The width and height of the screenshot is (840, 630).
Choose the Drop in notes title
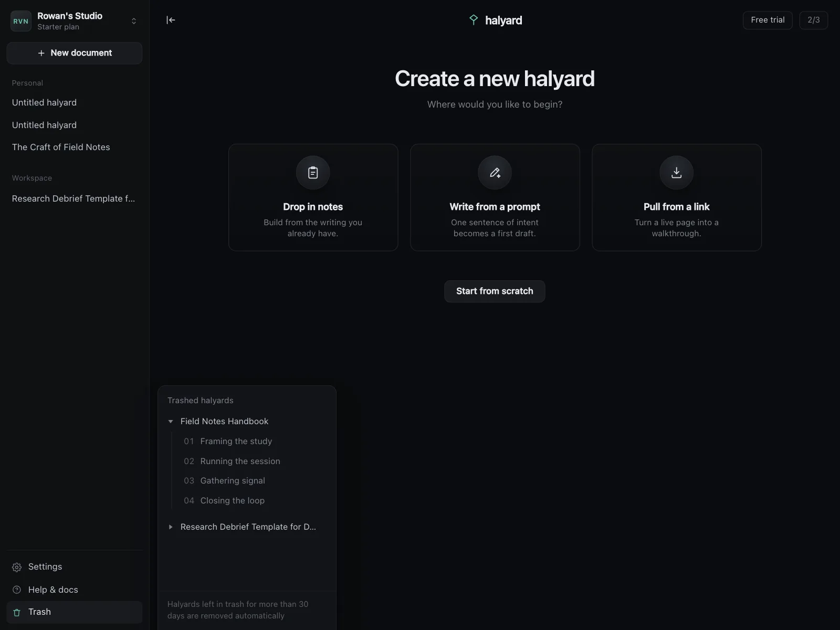(x=313, y=207)
